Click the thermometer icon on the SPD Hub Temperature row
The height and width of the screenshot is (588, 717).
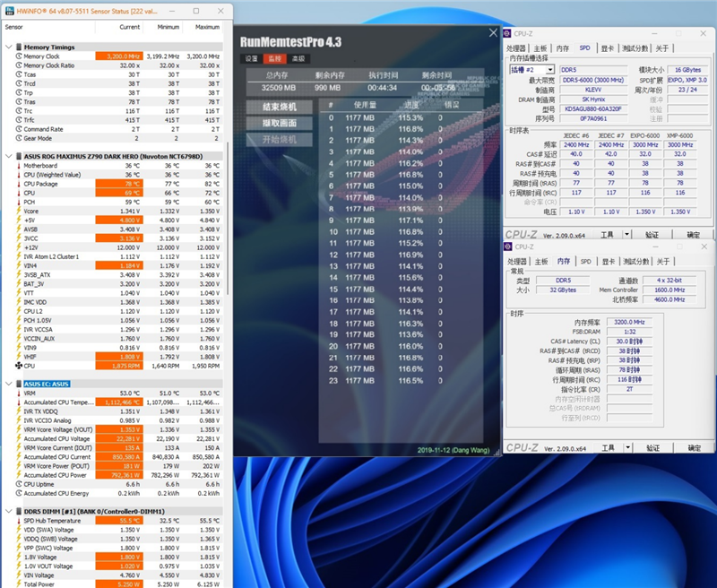coord(19,521)
